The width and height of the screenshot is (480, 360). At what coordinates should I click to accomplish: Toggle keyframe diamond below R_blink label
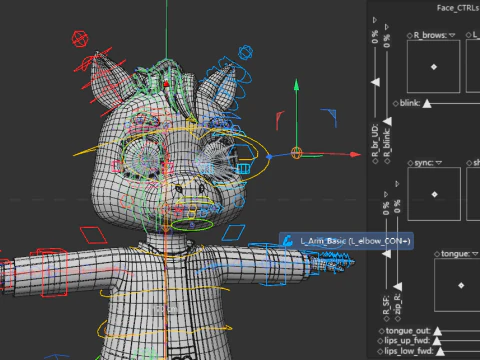pyautogui.click(x=387, y=161)
